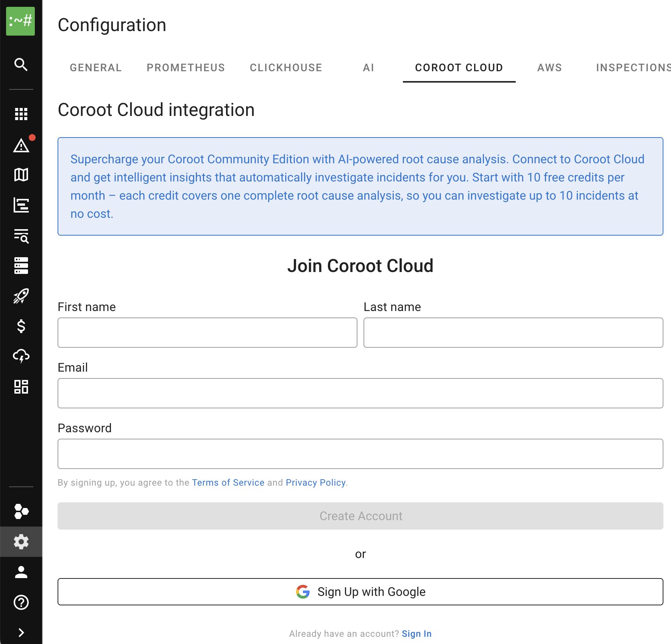Open the applications grid overview
The image size is (671, 644).
21,114
